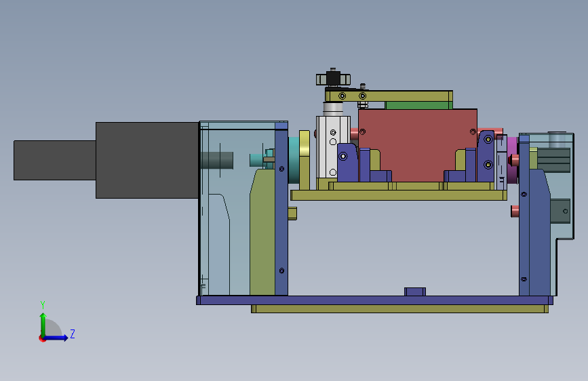Image resolution: width=588 pixels, height=381 pixels.
Task: Select the yellow flange disc near the coupling
Action: click(x=305, y=160)
